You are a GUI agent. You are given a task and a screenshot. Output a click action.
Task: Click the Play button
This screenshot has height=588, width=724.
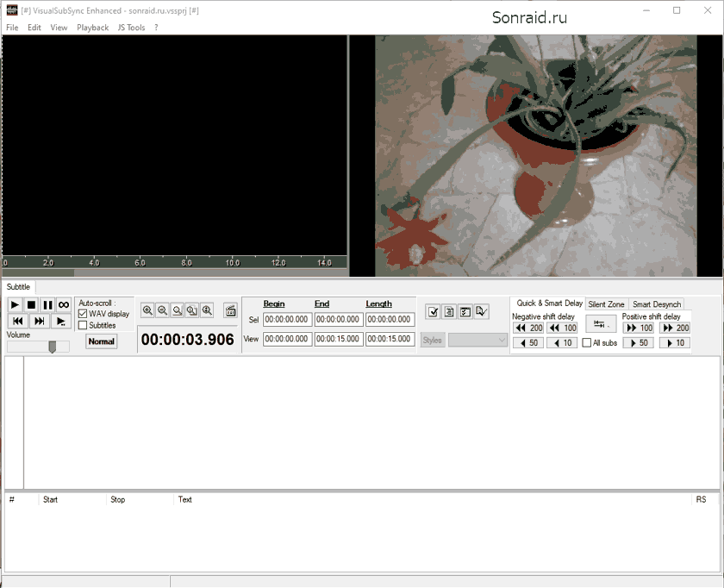coord(16,305)
